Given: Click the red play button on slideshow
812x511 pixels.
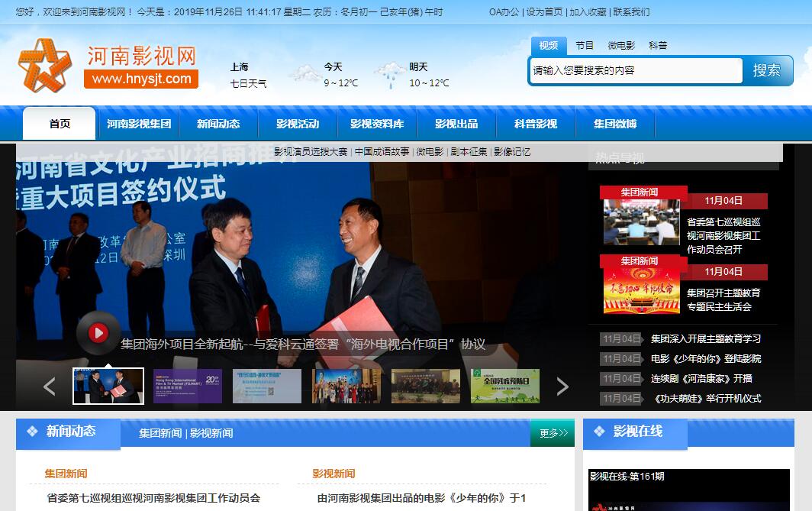Looking at the screenshot, I should click(x=98, y=332).
